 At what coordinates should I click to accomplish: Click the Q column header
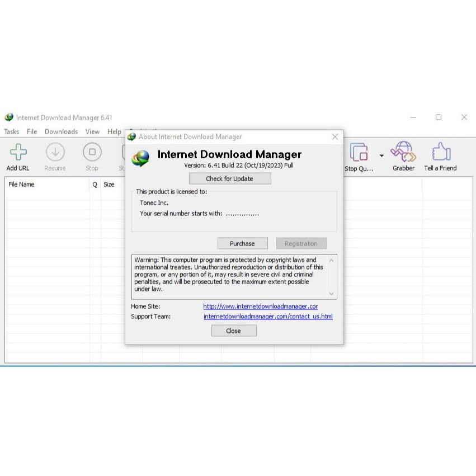(95, 185)
